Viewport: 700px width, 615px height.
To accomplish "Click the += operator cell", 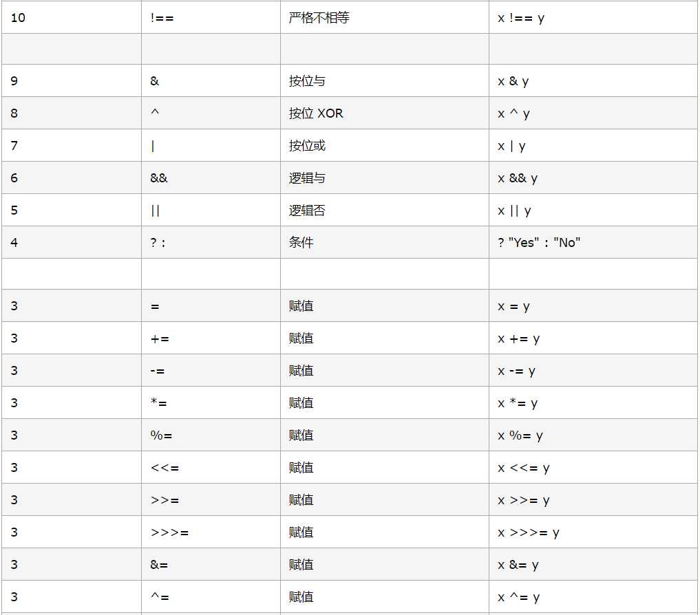I will coord(211,338).
